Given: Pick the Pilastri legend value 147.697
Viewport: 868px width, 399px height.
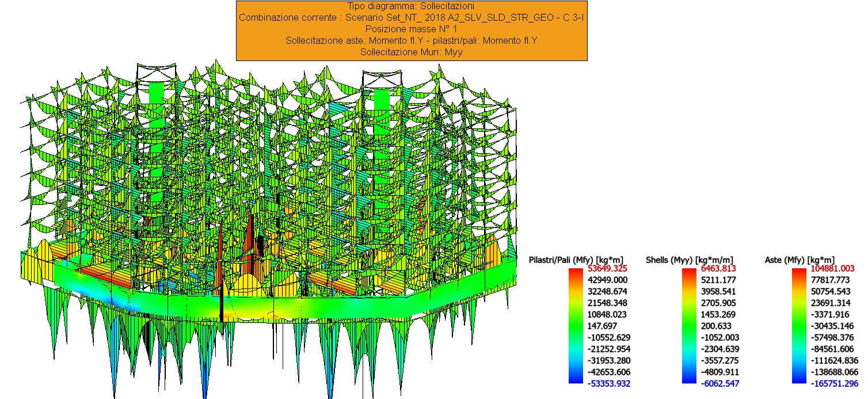Looking at the screenshot, I should point(603,326).
